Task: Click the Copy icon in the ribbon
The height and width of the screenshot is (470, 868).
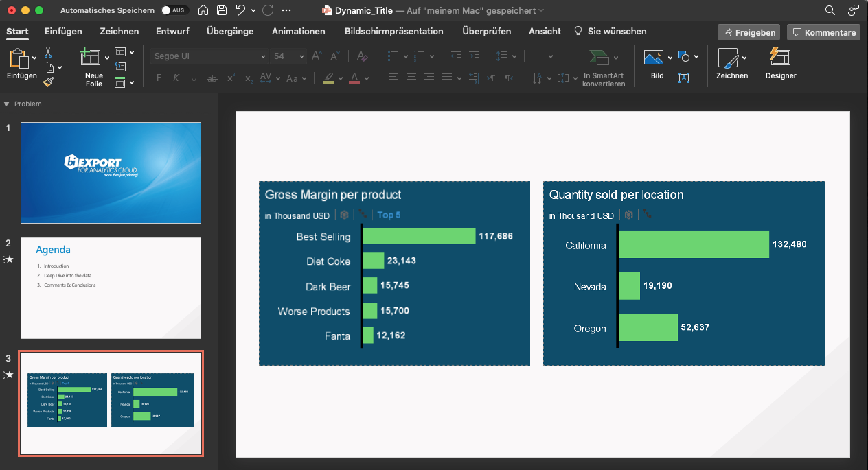Action: [x=48, y=67]
